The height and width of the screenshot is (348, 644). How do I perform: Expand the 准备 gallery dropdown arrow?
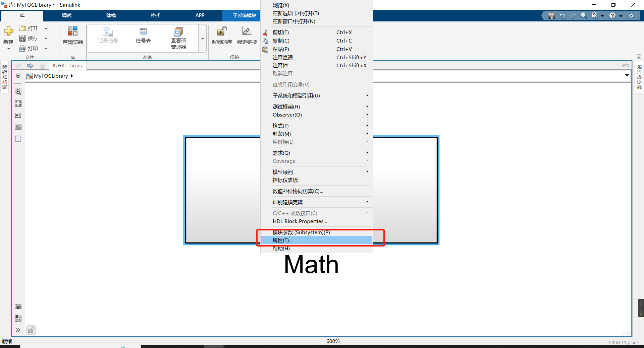click(203, 39)
